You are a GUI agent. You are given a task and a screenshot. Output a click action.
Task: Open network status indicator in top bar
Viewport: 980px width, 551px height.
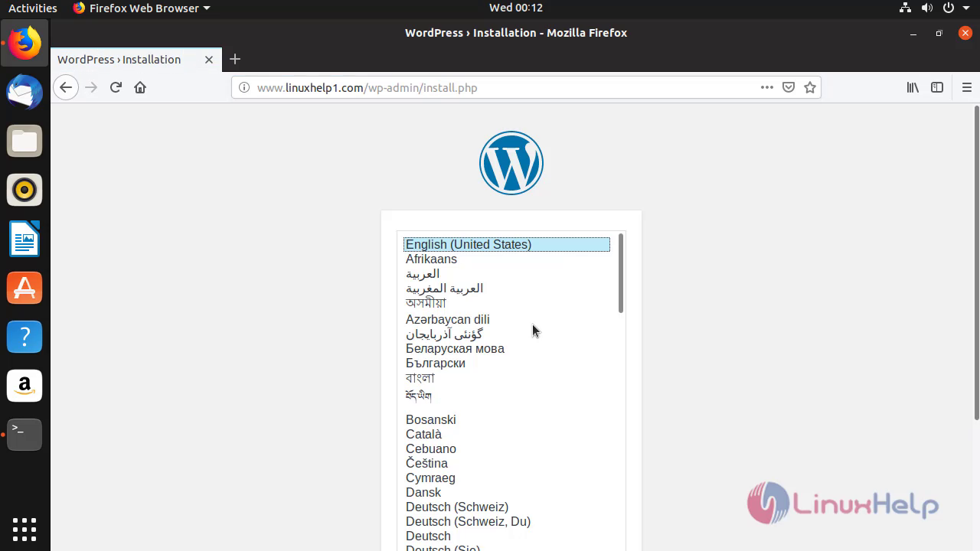[906, 8]
